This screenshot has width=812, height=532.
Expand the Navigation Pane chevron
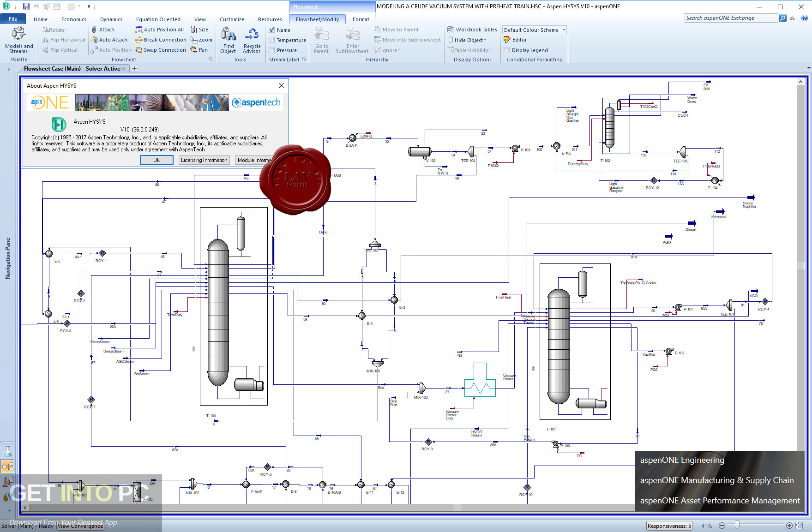(8, 69)
